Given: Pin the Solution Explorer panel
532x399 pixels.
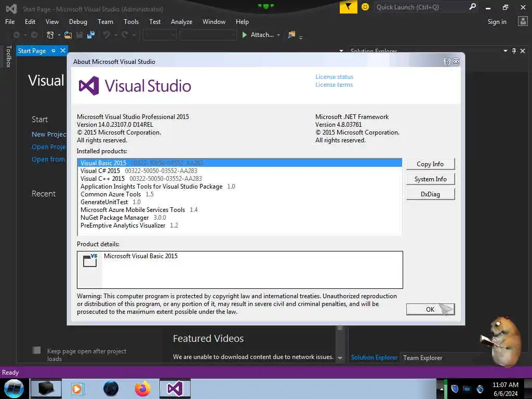Looking at the screenshot, I should click(514, 51).
